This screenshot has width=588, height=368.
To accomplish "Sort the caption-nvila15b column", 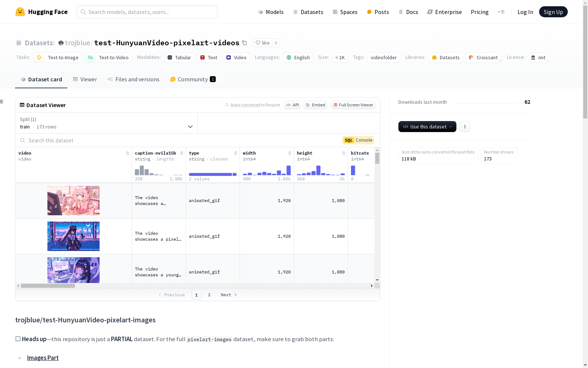I will 182,153.
